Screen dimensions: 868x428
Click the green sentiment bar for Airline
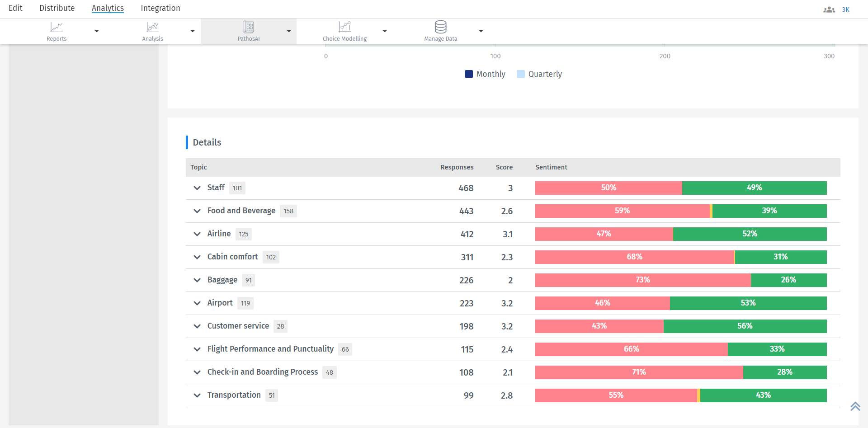pyautogui.click(x=750, y=234)
